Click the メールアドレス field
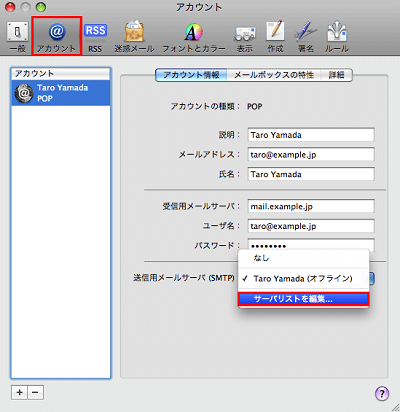 point(311,154)
